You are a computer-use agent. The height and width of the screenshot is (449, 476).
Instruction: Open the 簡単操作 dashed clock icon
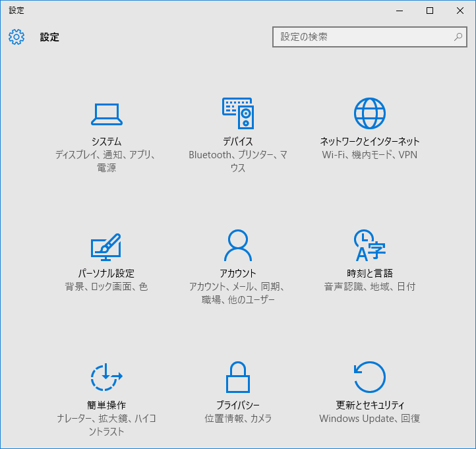(107, 377)
